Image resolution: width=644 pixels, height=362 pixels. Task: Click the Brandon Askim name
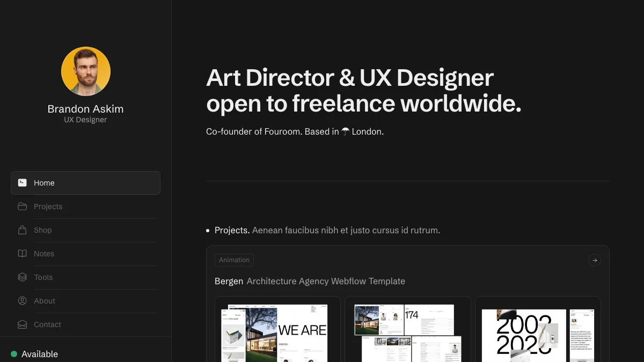coord(85,109)
